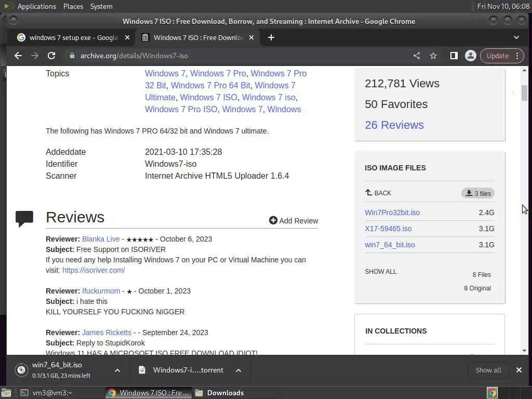This screenshot has height=399, width=532.
Task: Expand options for win7_64_bit.iso download
Action: pyautogui.click(x=117, y=370)
